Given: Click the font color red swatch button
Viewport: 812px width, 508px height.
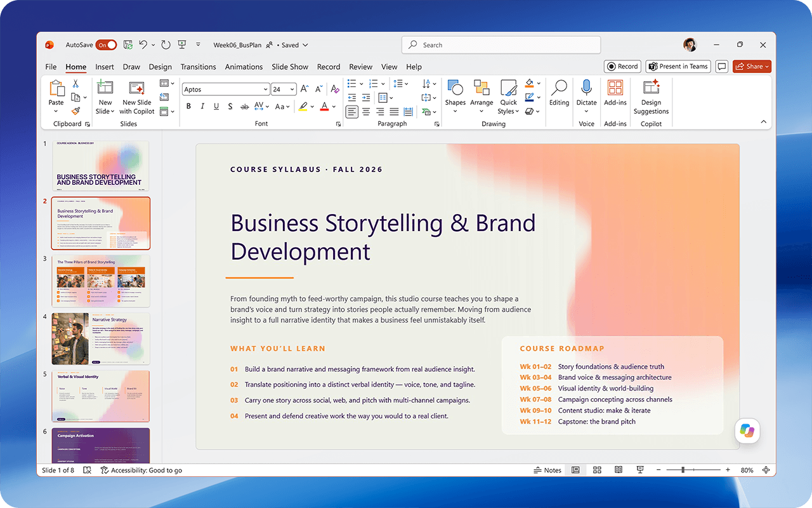Looking at the screenshot, I should (x=324, y=107).
